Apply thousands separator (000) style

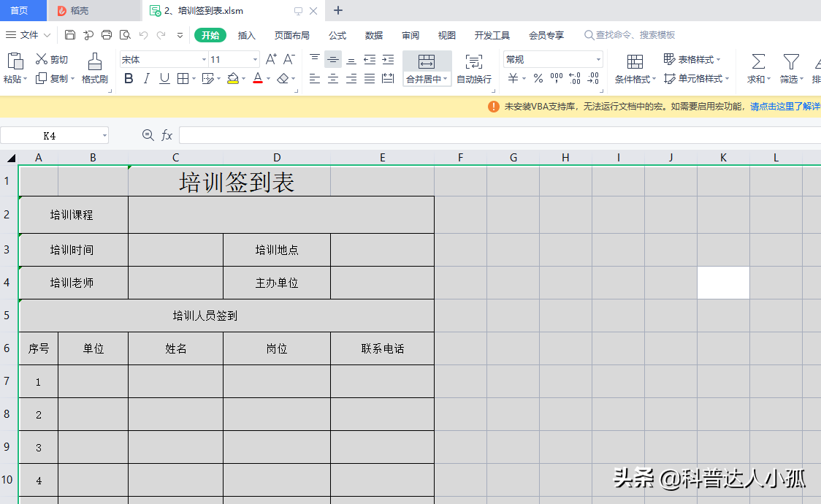pyautogui.click(x=557, y=78)
